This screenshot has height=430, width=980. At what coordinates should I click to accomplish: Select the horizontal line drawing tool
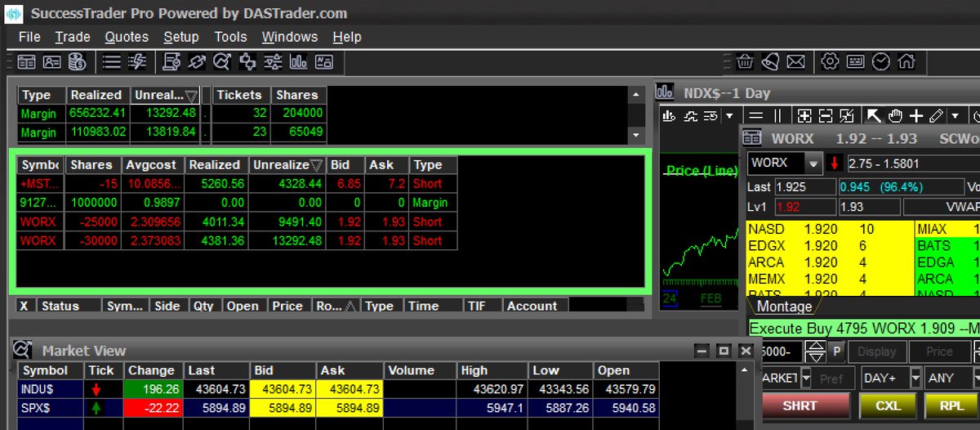click(x=756, y=116)
